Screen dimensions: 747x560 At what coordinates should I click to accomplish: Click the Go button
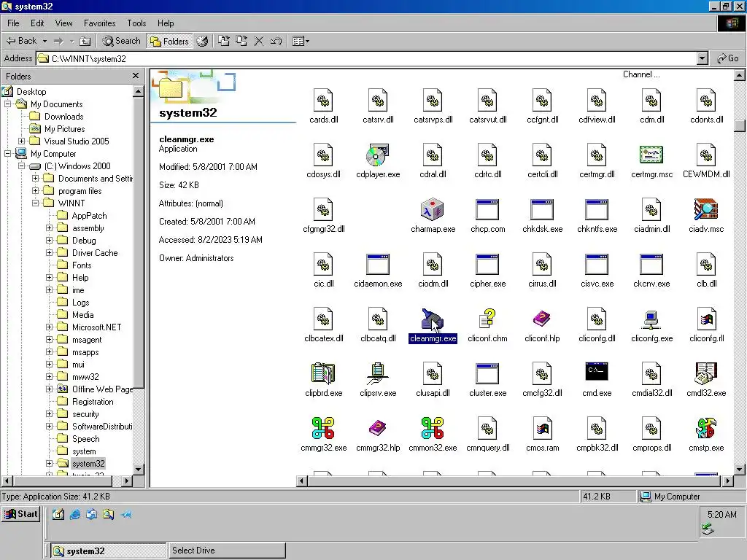728,58
